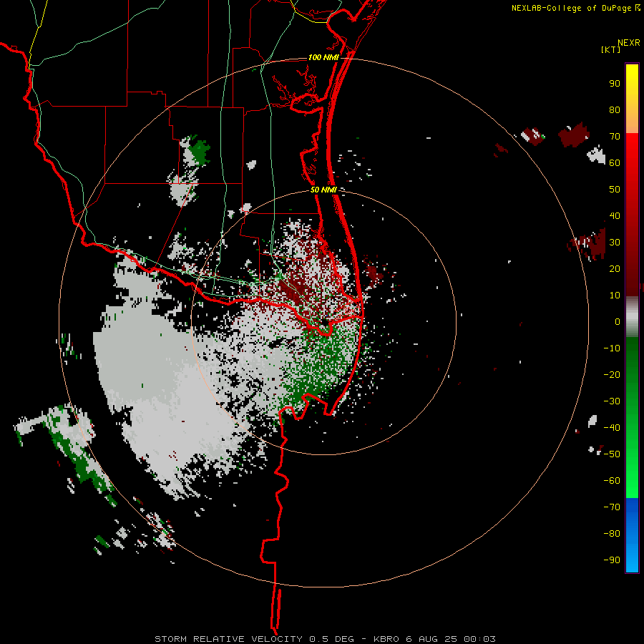Click the -80 value on velocity scale

pyautogui.click(x=612, y=534)
